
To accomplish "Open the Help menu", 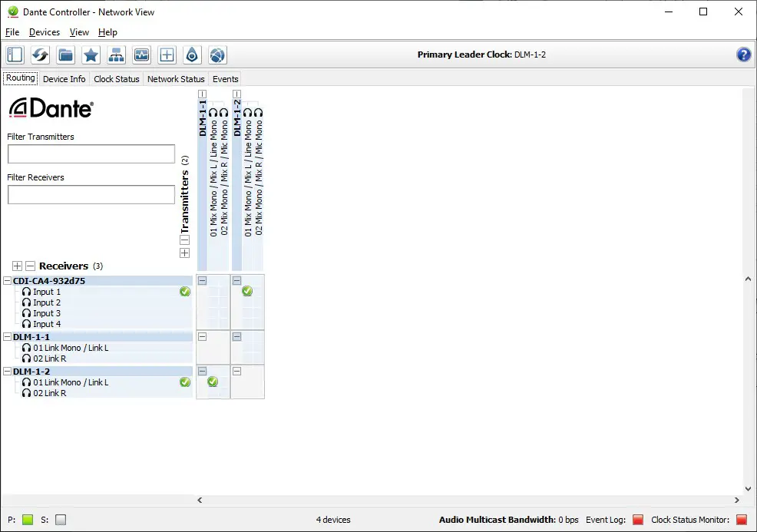I will click(x=107, y=32).
